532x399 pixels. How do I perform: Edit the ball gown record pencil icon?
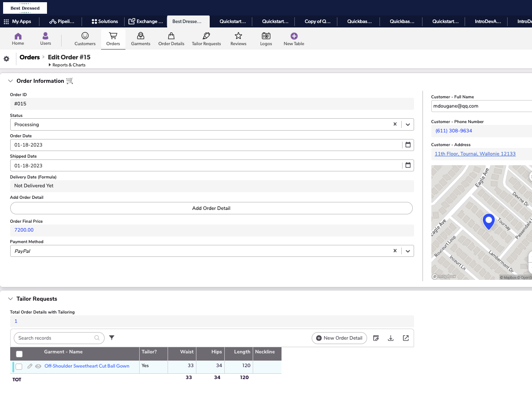pos(30,366)
